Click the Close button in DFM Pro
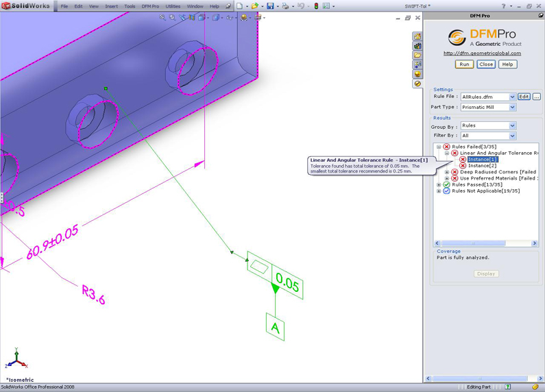The width and height of the screenshot is (545, 392). [x=486, y=64]
